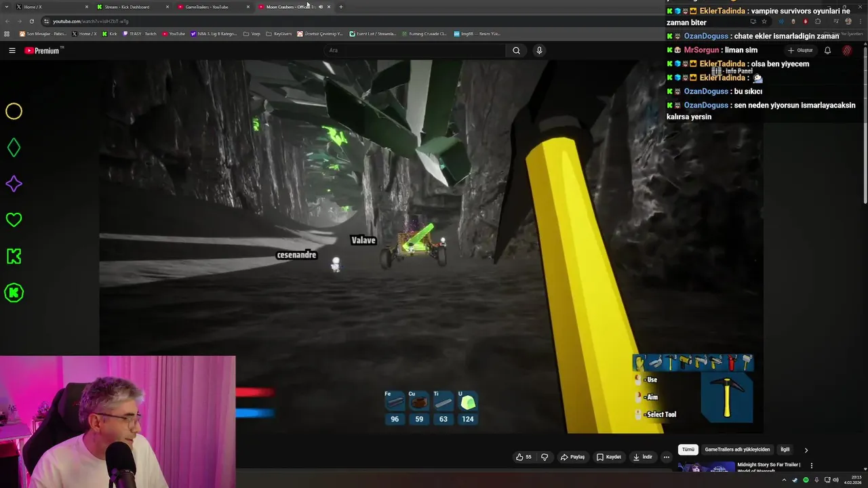This screenshot has height=488, width=868.
Task: Open 'NBA 3. Lig B Katego...' bookmark
Action: pyautogui.click(x=214, y=34)
